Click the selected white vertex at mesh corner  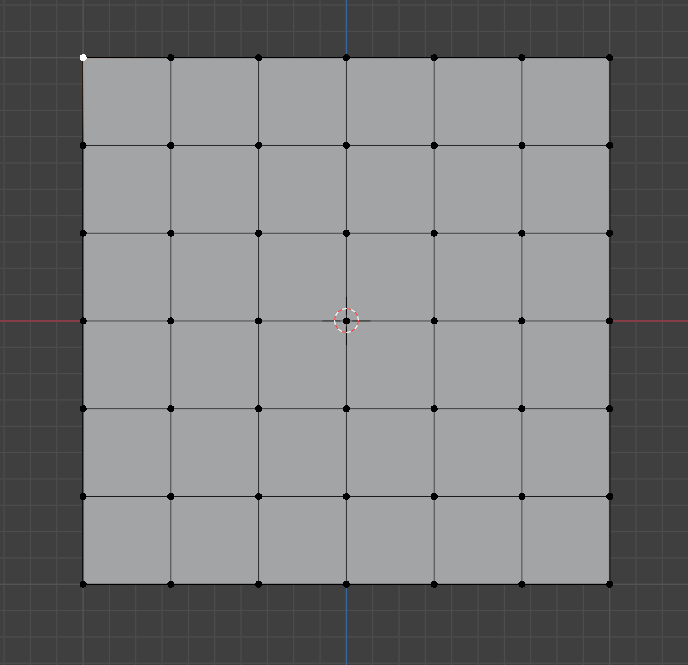83,58
